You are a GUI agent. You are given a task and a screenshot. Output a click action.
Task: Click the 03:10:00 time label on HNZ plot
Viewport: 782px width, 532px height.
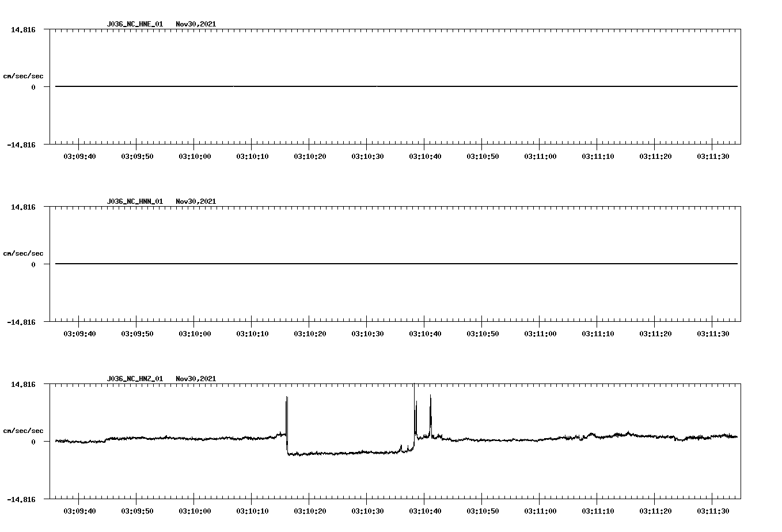(x=195, y=511)
